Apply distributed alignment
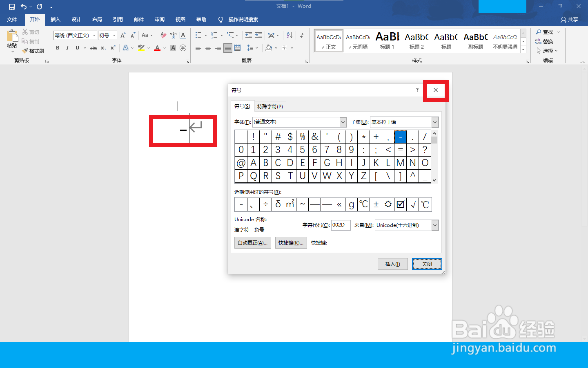Viewport: 588px width, 368px height. tap(238, 48)
